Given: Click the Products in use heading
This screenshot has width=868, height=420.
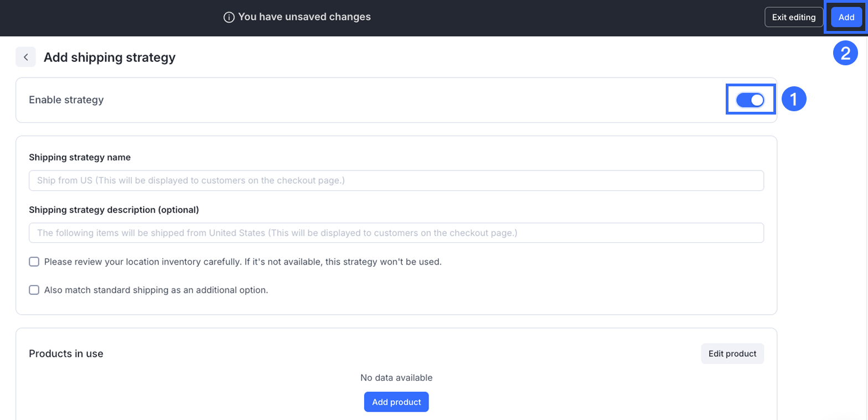Looking at the screenshot, I should point(66,354).
